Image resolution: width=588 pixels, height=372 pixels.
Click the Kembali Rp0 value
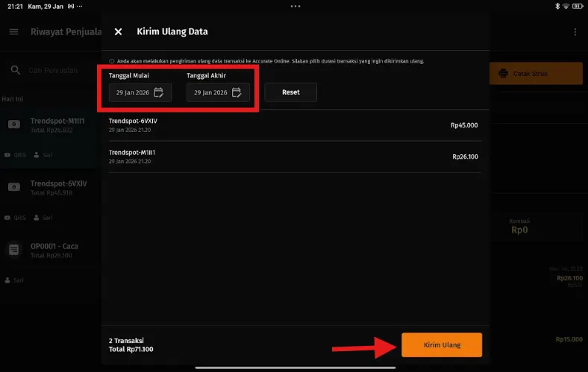click(x=519, y=230)
